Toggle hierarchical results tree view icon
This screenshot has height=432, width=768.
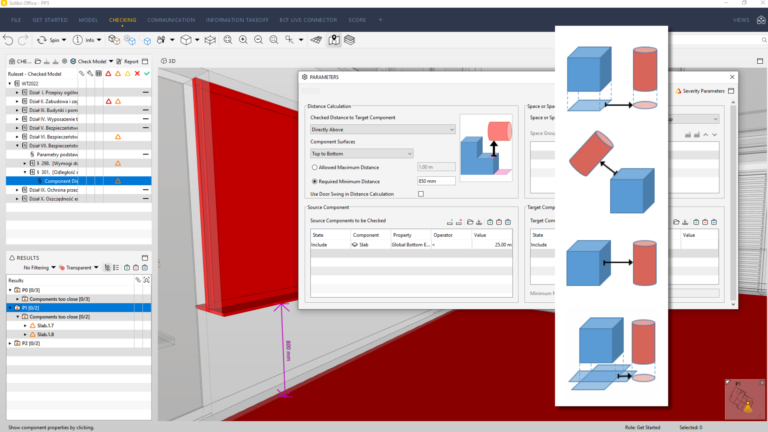(x=107, y=267)
